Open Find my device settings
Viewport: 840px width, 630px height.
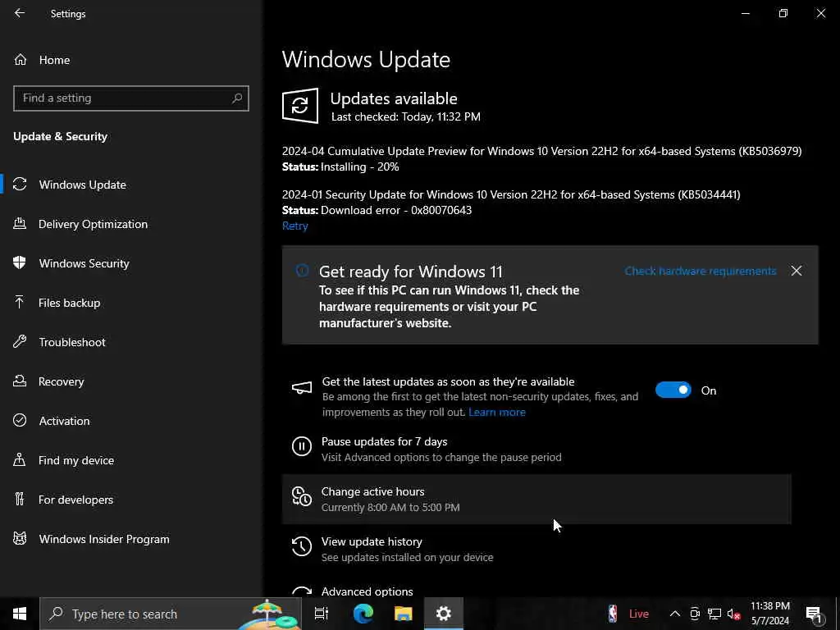76,460
